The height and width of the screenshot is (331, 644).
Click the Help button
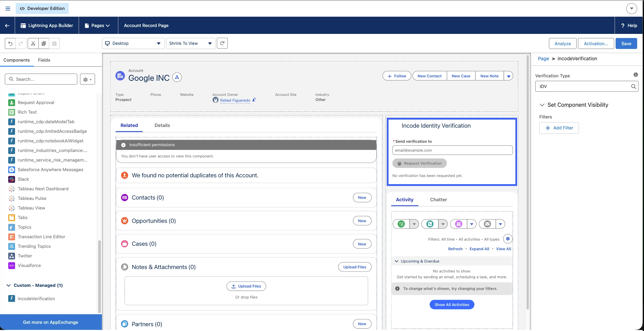[x=629, y=25]
